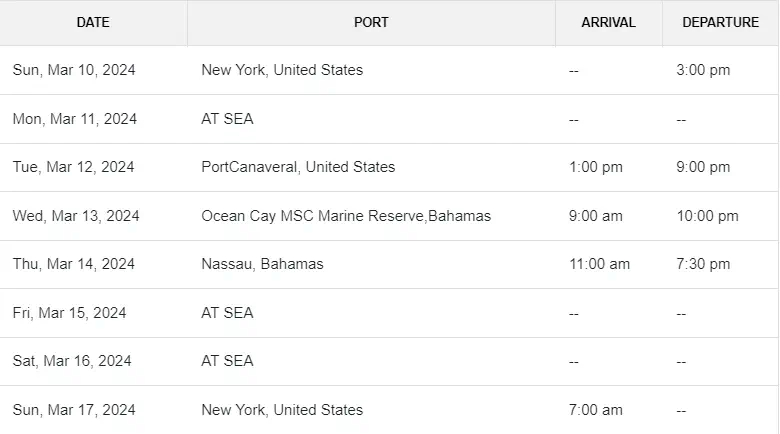Select the 9:00 pm departure time
Screen dimensions: 780x434
click(x=703, y=167)
